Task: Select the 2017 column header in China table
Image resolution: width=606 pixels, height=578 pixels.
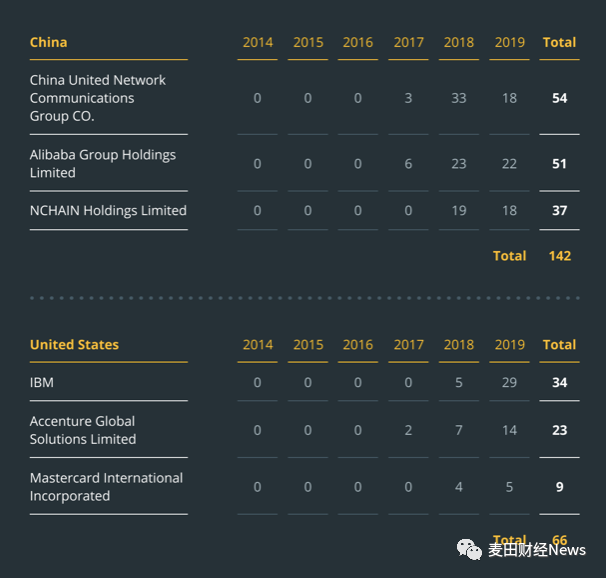Action: click(x=409, y=42)
